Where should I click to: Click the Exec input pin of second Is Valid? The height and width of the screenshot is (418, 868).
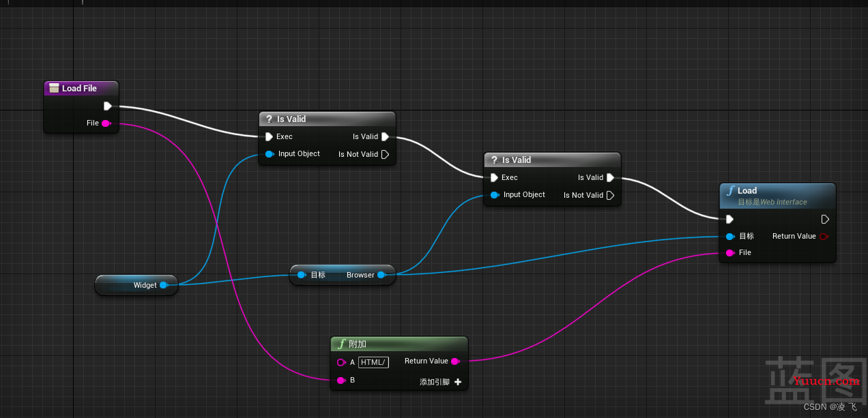point(494,177)
